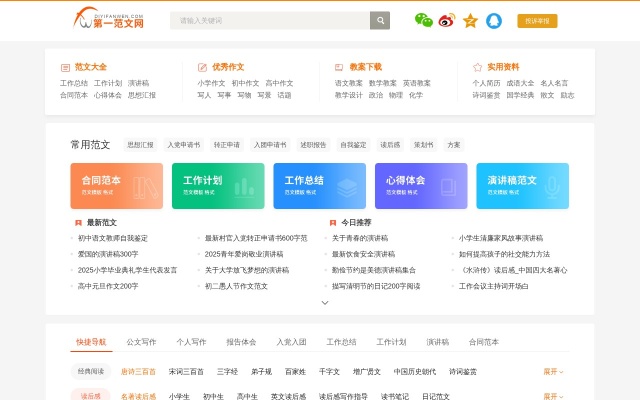
Task: Open the 入党入团 tab
Action: click(x=292, y=341)
